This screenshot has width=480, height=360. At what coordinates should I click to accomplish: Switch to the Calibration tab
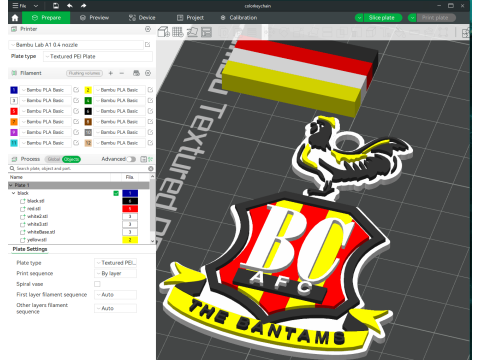[239, 18]
